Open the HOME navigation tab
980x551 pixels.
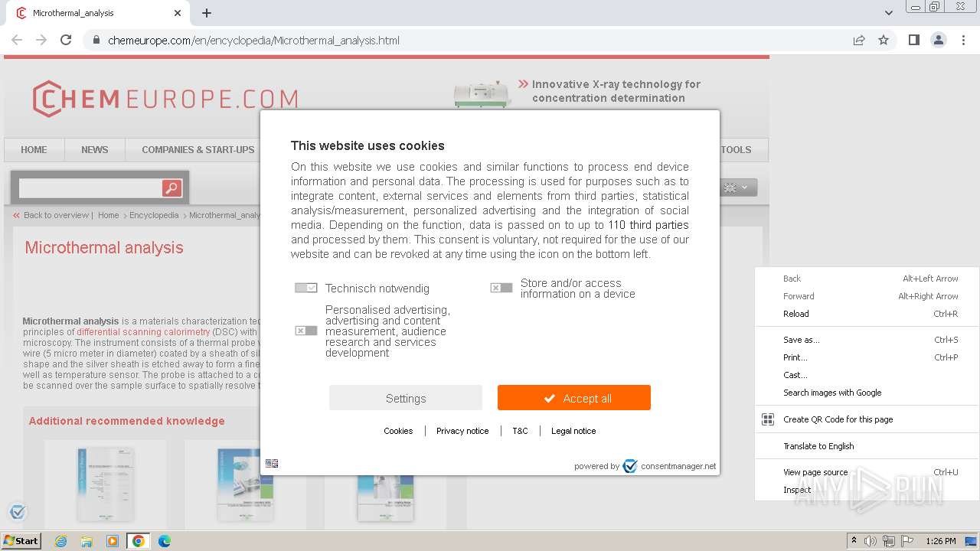(34, 150)
